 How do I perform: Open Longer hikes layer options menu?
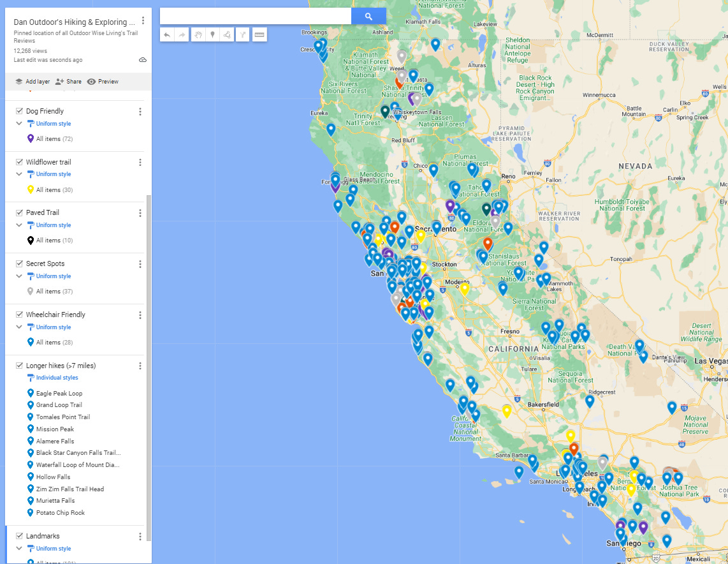pos(140,366)
